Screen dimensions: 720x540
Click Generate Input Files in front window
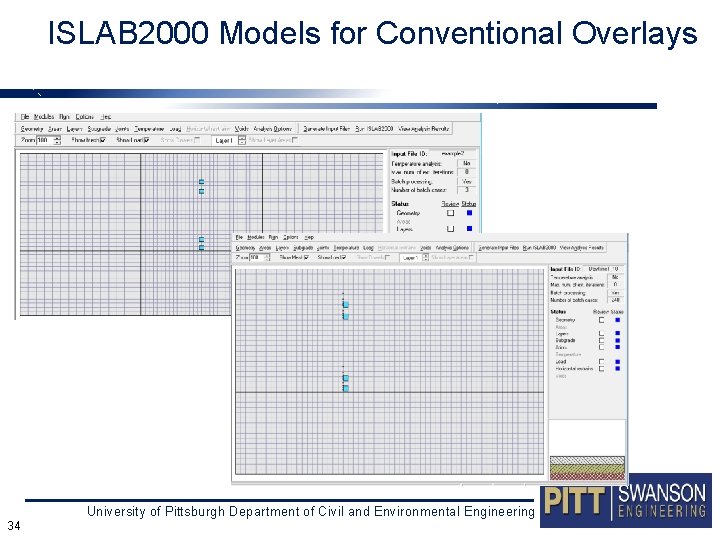(499, 248)
